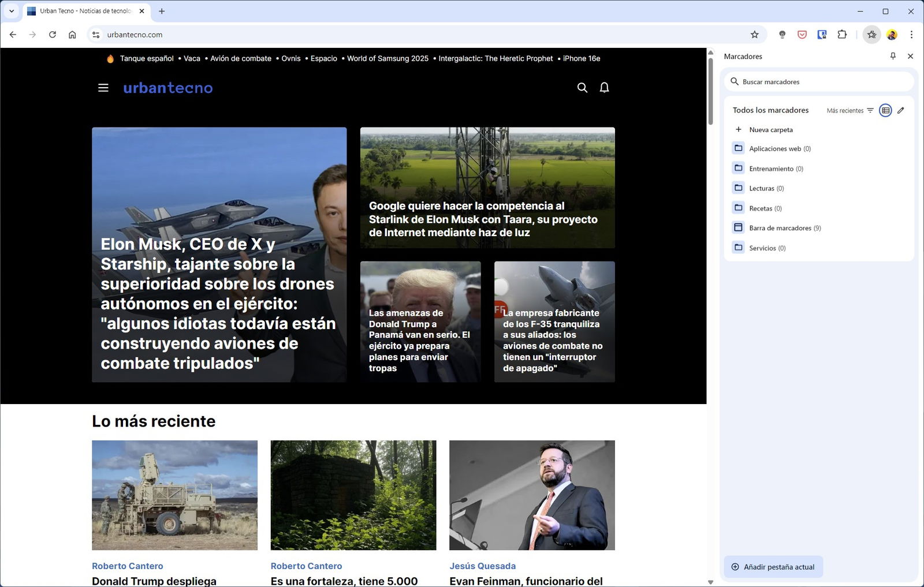
Task: Open Evan Feinman photo thumbnail
Action: pyautogui.click(x=532, y=495)
